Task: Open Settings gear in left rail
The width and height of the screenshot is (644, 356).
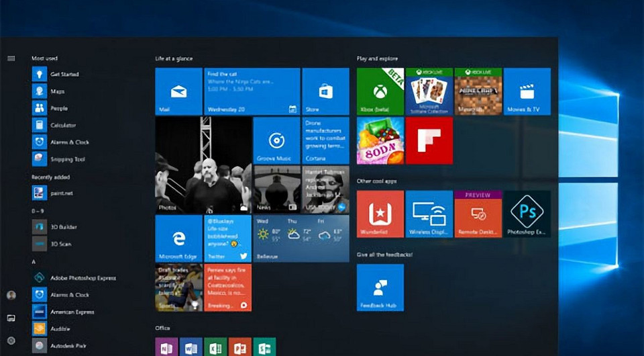Action: coord(11,341)
